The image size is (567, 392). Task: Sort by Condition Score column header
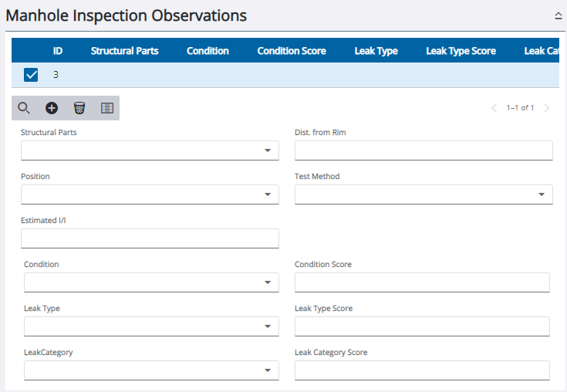tap(292, 51)
